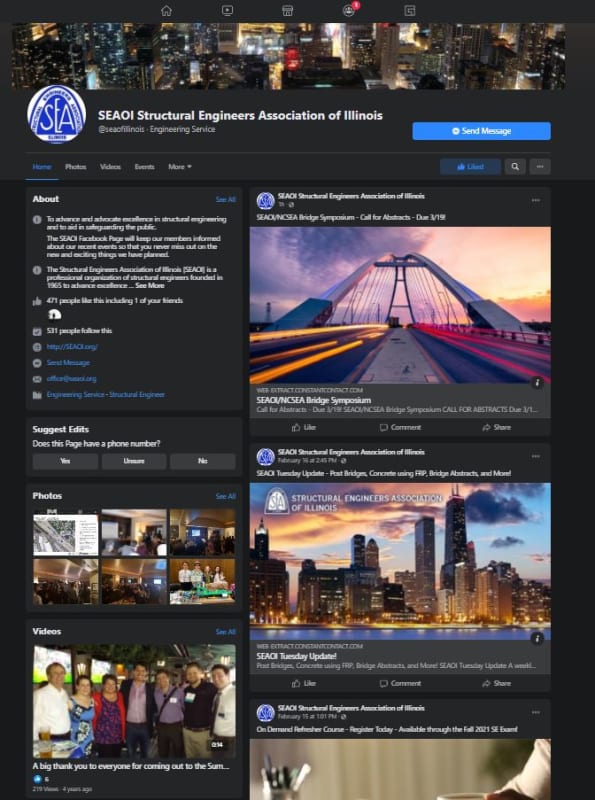Switch to the Home tab
Screen dimensions: 595x800
coord(42,166)
